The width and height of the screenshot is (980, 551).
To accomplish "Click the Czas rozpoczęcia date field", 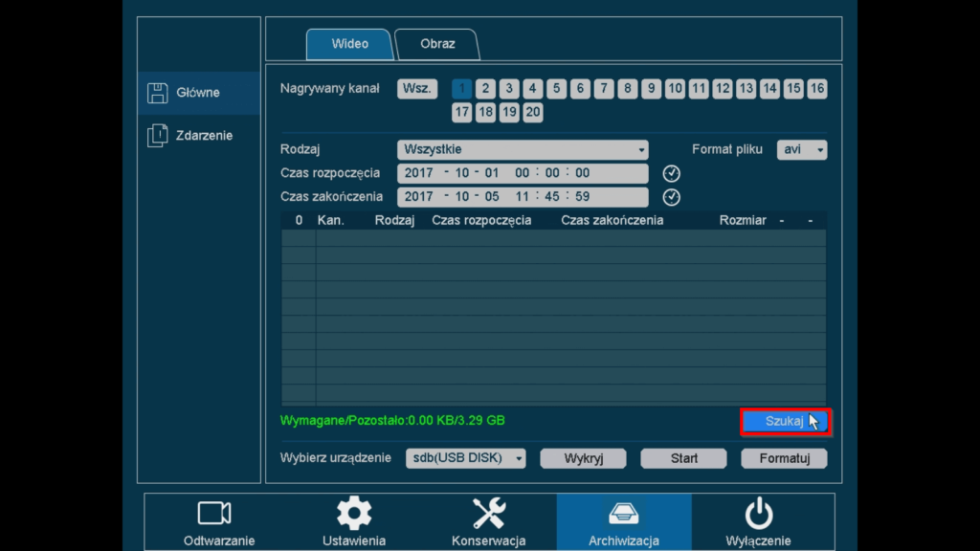I will click(523, 173).
